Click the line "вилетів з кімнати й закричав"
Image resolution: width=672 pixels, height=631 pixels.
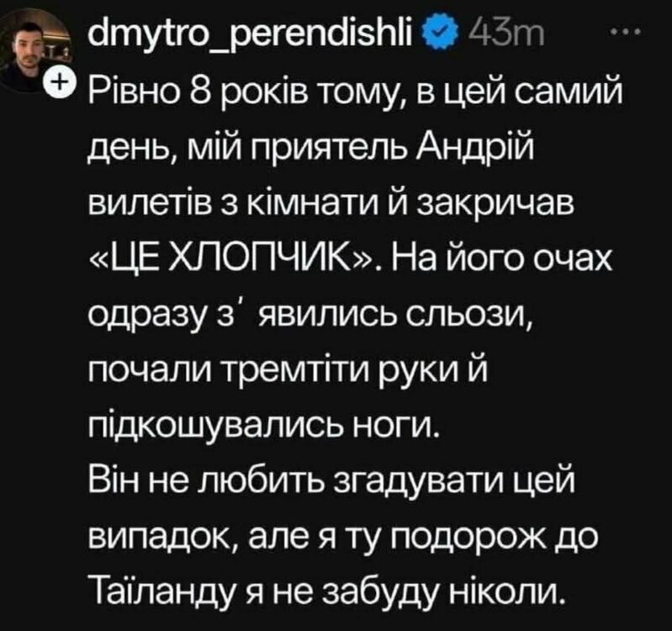pyautogui.click(x=331, y=204)
